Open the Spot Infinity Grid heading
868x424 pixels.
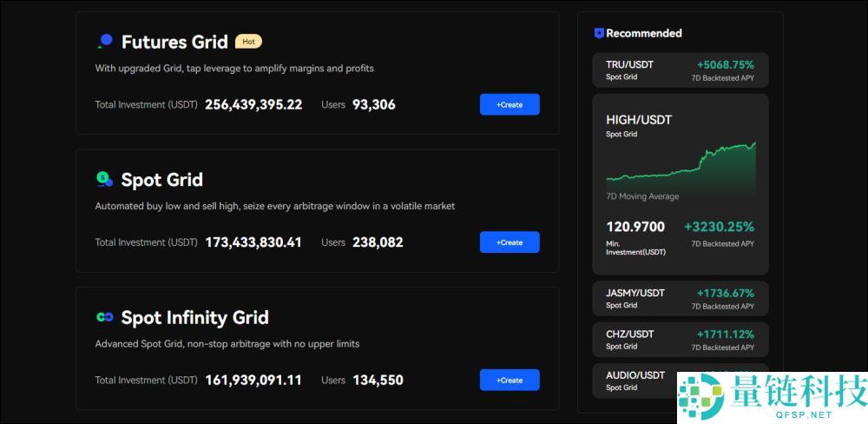click(x=194, y=317)
